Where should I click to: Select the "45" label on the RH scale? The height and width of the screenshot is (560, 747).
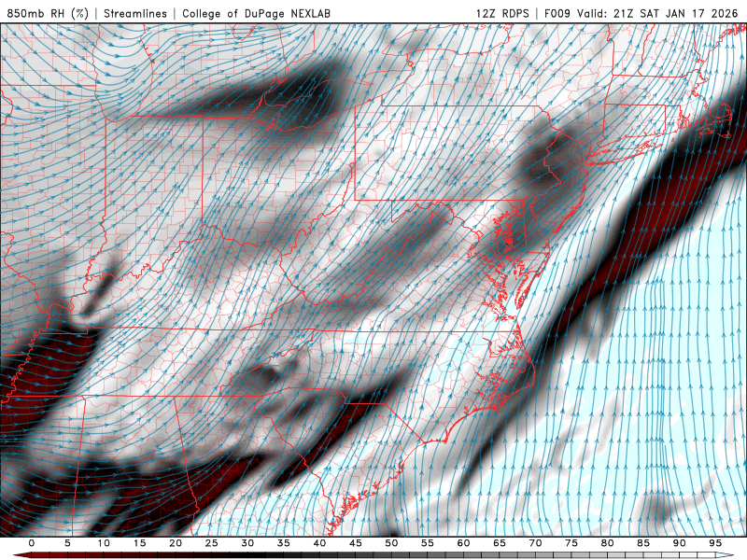click(x=356, y=543)
